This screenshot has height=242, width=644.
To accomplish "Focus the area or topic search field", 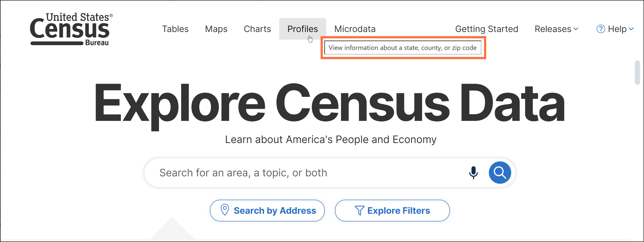I will 300,173.
